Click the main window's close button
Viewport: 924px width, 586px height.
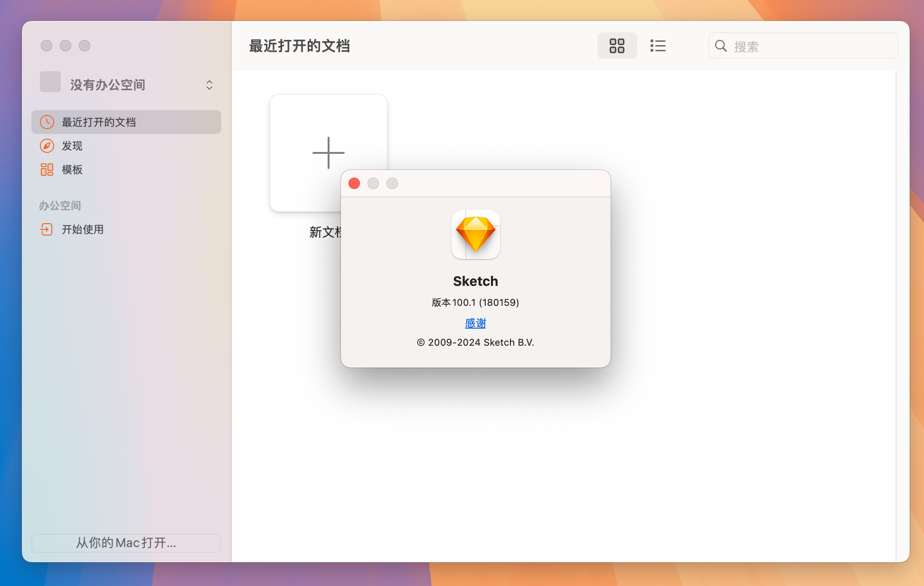[x=47, y=46]
